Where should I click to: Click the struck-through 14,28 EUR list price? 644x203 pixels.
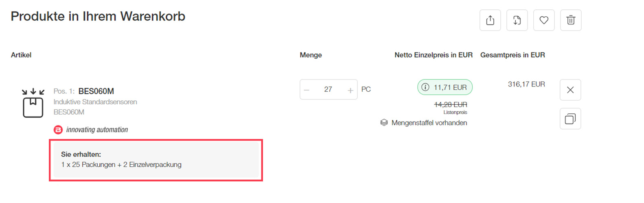[451, 105]
